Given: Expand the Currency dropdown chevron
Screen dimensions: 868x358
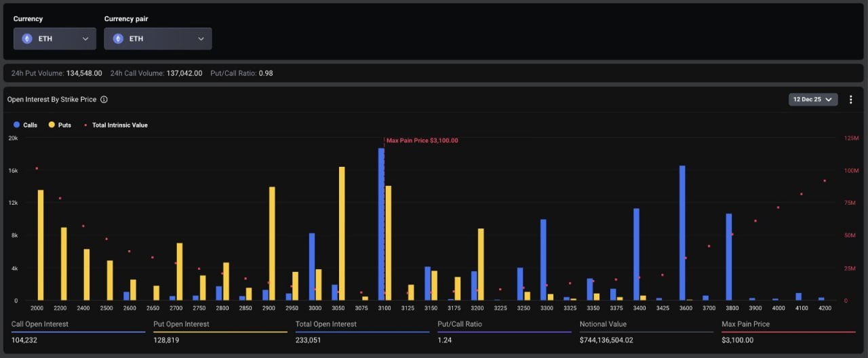Looking at the screenshot, I should coord(85,39).
